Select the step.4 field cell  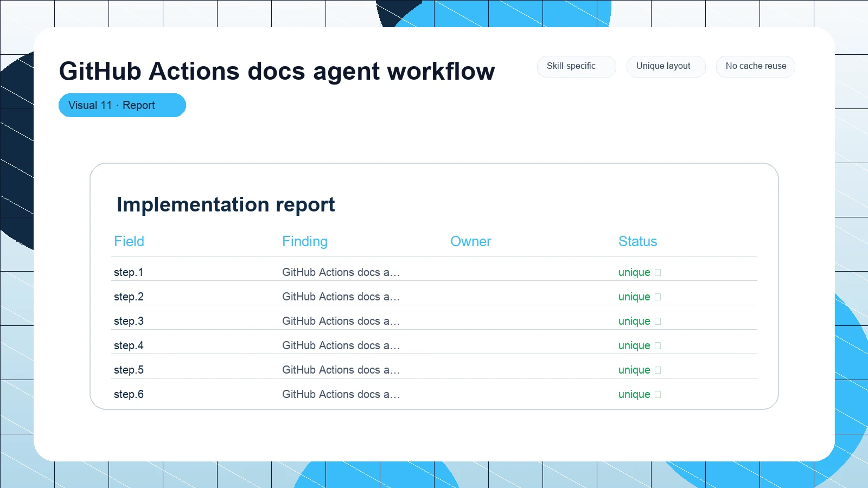click(129, 345)
